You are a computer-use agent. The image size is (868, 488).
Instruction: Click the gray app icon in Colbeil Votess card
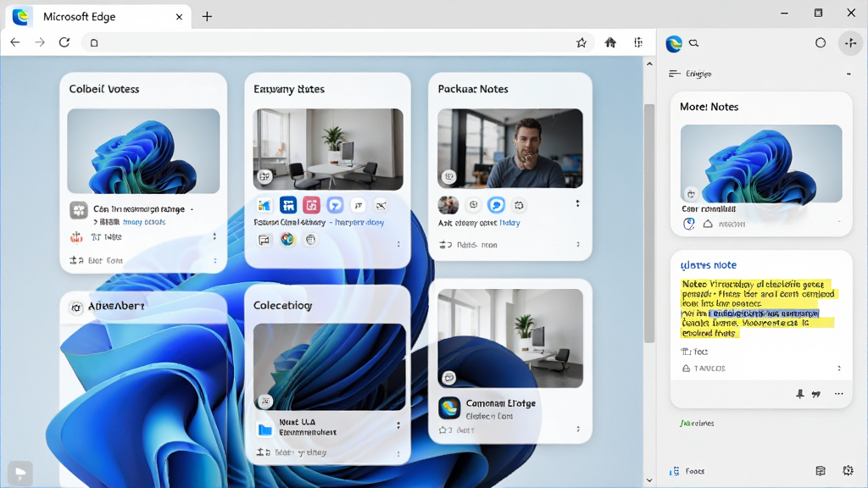point(79,210)
